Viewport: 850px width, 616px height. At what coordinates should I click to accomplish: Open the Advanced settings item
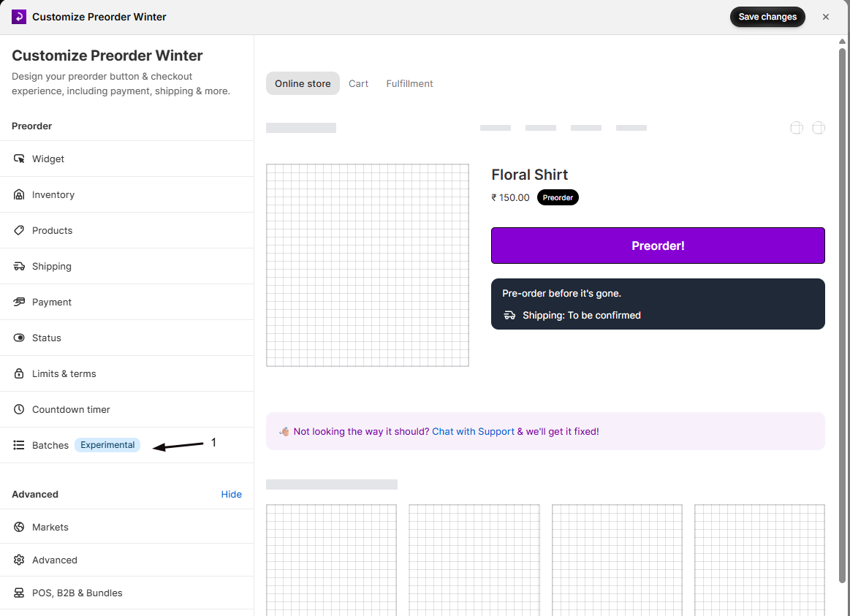tap(127, 560)
